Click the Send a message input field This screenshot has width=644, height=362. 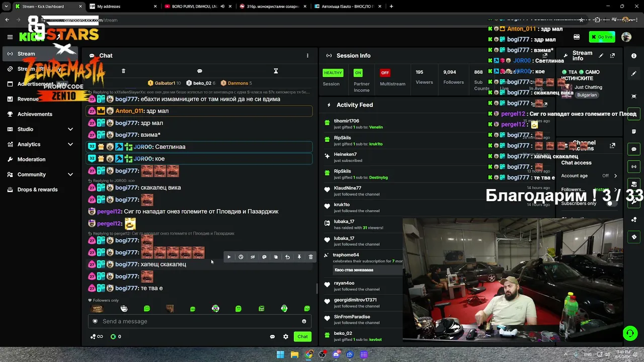pos(200,321)
